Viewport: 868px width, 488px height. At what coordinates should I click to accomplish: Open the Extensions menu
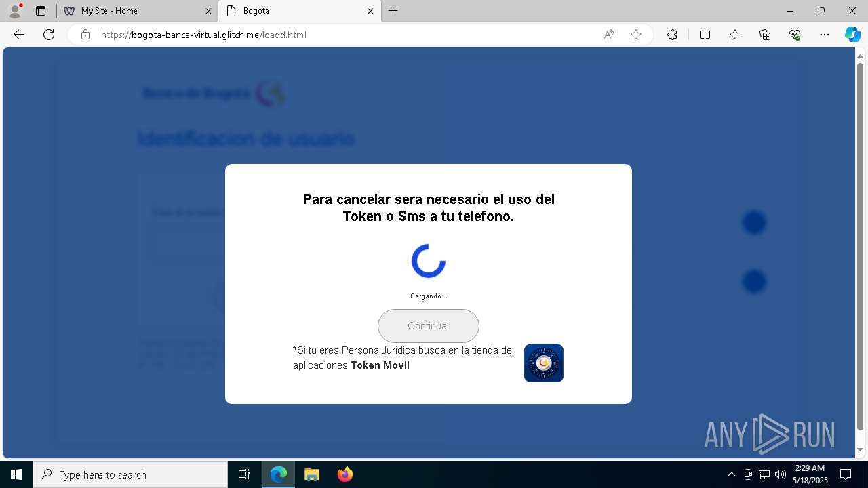point(672,35)
